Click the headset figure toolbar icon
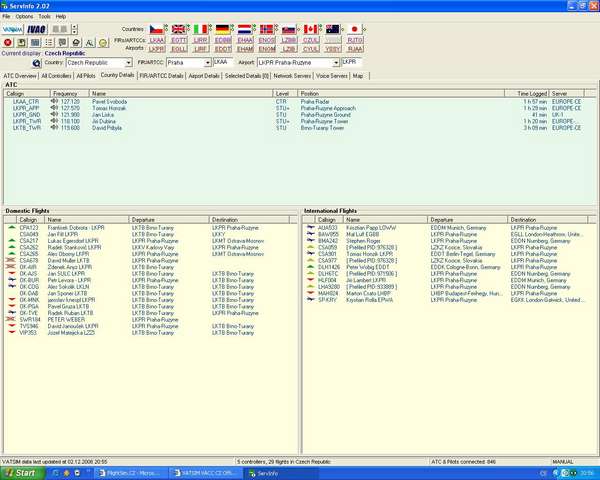 pos(76,42)
